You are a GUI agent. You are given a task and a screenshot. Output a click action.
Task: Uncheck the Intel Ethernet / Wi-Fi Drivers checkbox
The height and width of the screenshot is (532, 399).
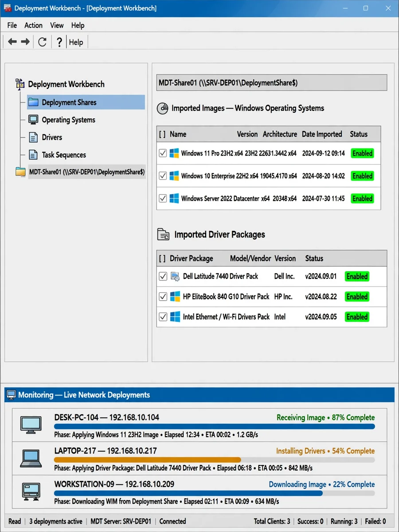click(163, 317)
